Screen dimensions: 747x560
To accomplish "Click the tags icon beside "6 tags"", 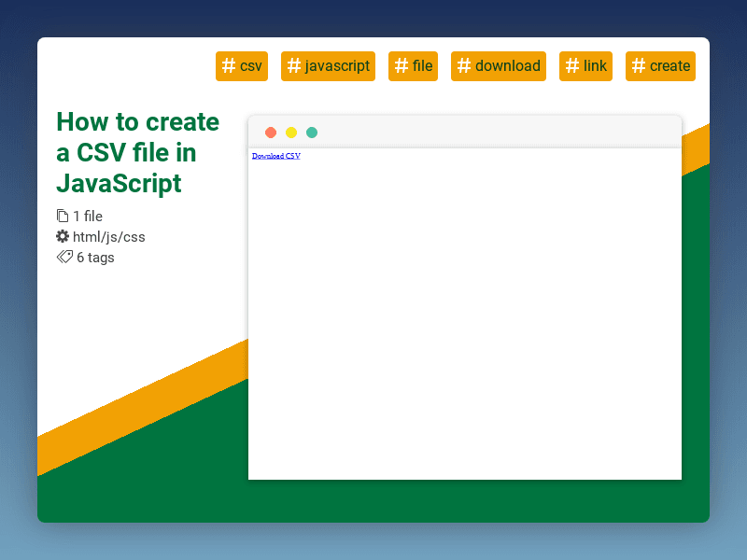I will [x=63, y=257].
